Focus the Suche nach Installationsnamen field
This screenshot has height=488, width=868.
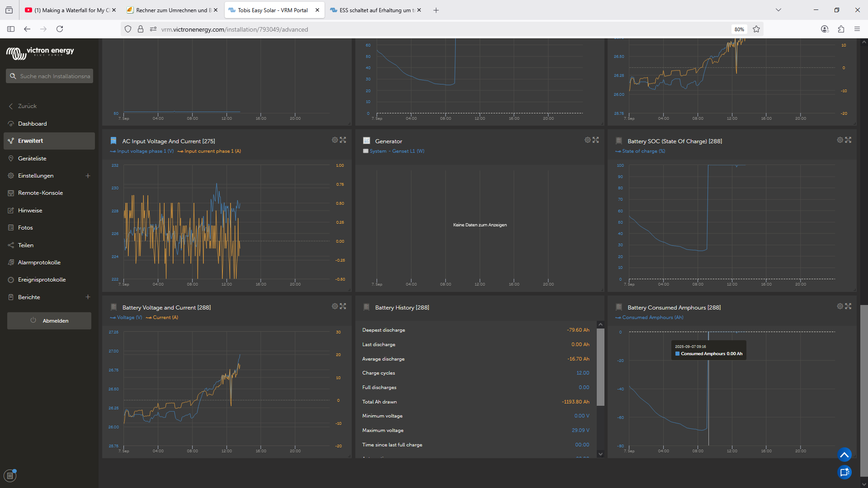[x=54, y=76]
